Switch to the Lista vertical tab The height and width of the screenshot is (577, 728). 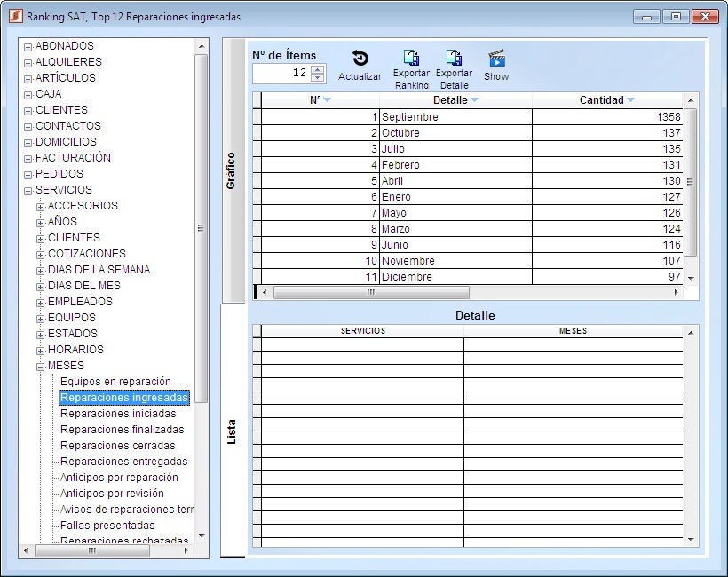point(232,431)
